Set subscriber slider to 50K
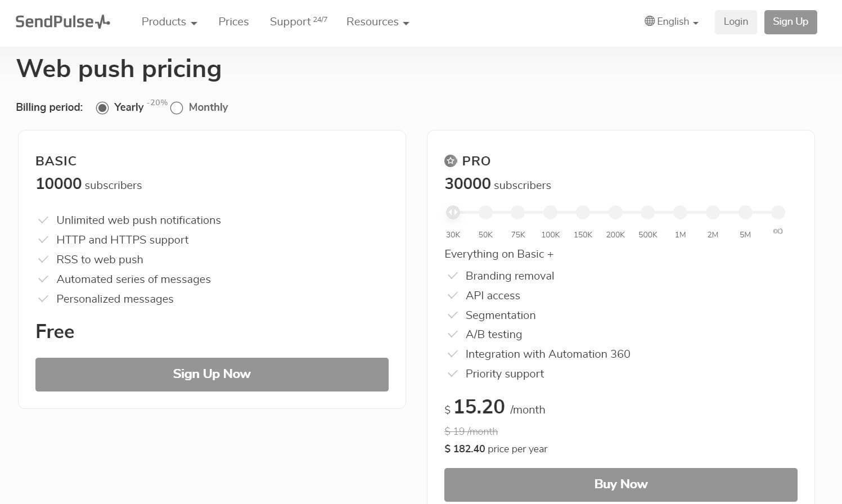Screen dimensions: 842x504 point(485,212)
